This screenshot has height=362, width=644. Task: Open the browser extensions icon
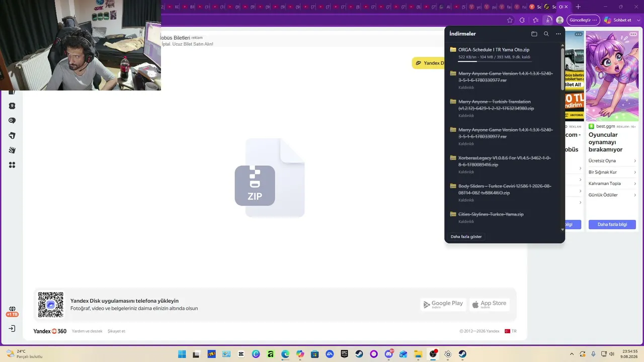[522, 20]
